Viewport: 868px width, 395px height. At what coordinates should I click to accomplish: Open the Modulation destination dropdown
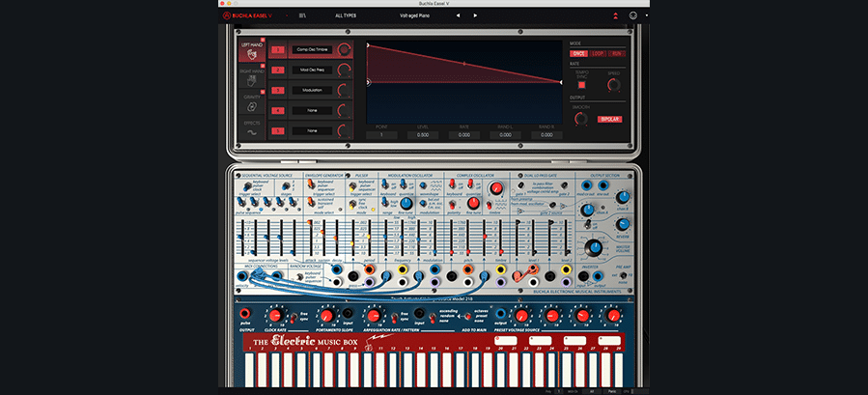pyautogui.click(x=313, y=91)
